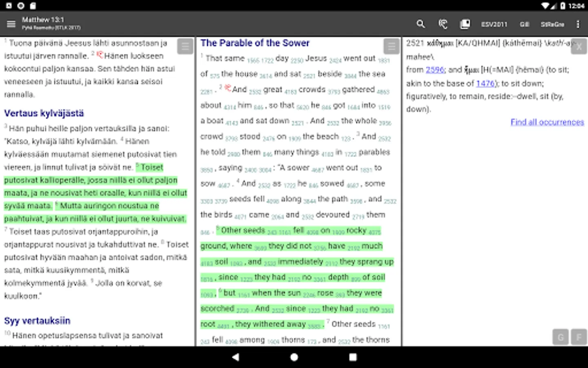588x368 pixels.
Task: Click Strong's number 3614 after 'the house'
Action: point(265,76)
